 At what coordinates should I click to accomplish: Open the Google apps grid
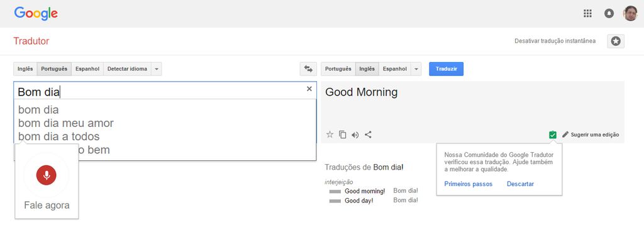coord(588,14)
